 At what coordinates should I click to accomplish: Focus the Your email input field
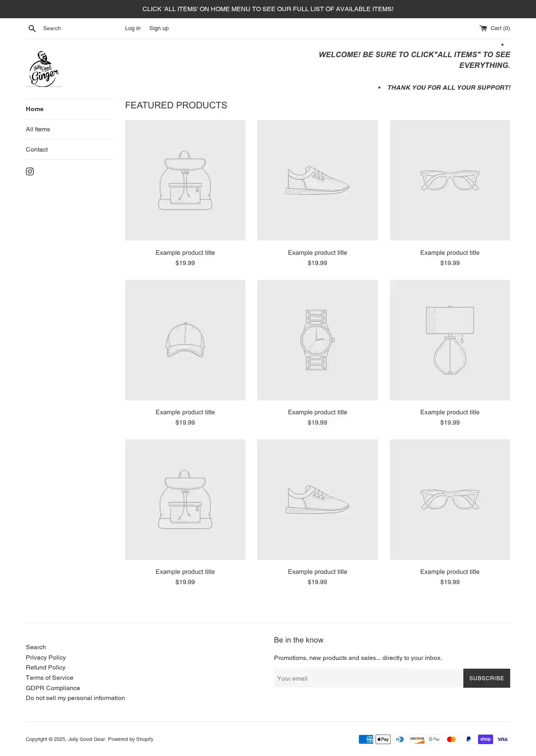[x=368, y=678]
